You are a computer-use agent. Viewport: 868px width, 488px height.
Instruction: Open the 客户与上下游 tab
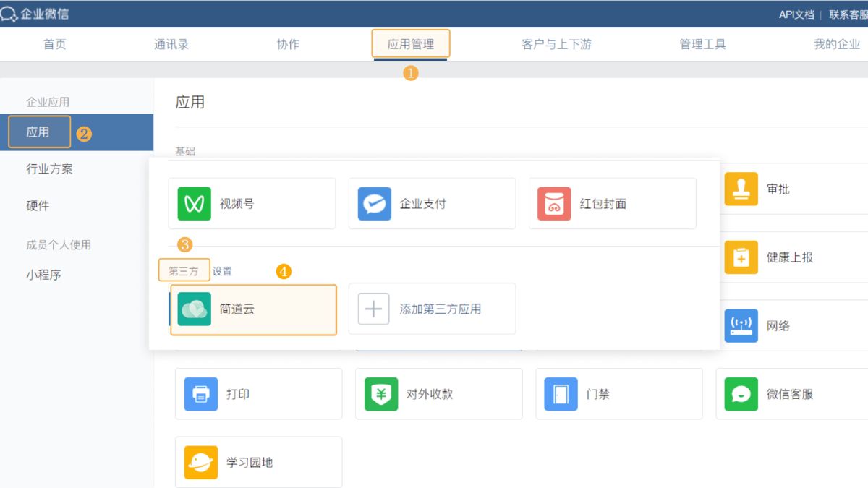(556, 44)
